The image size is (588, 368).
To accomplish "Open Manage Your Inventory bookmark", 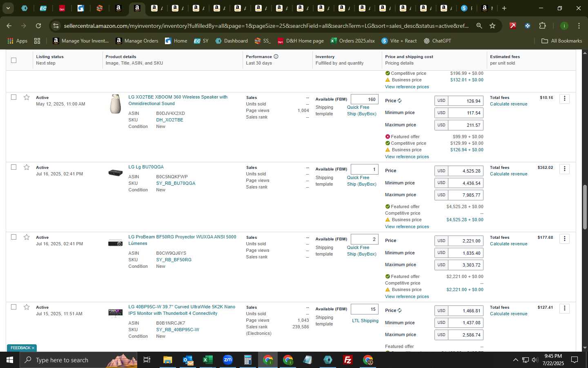I will point(81,41).
